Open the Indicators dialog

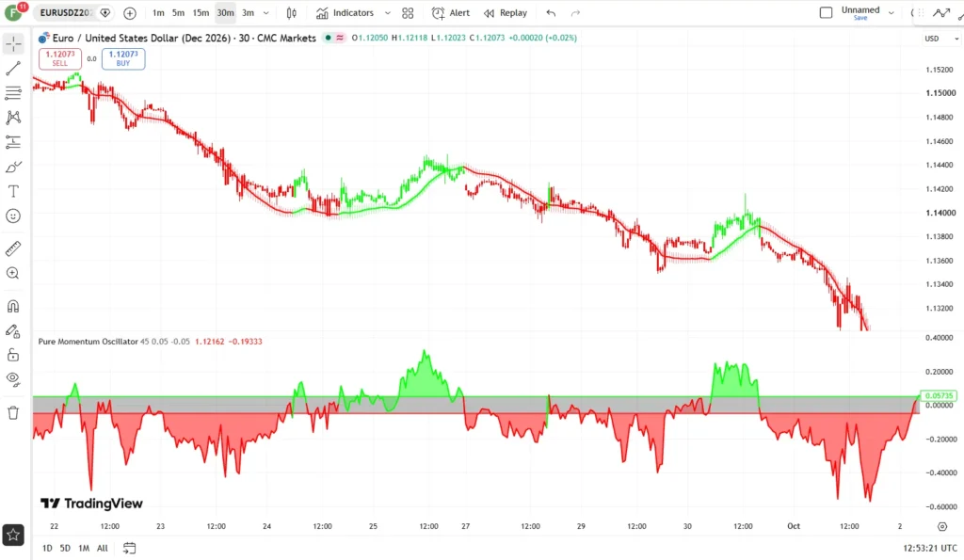click(x=345, y=12)
